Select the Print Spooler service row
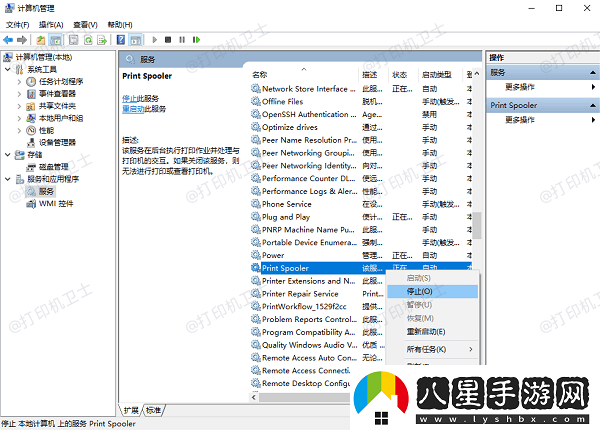Image resolution: width=600 pixels, height=430 pixels. 361,268
